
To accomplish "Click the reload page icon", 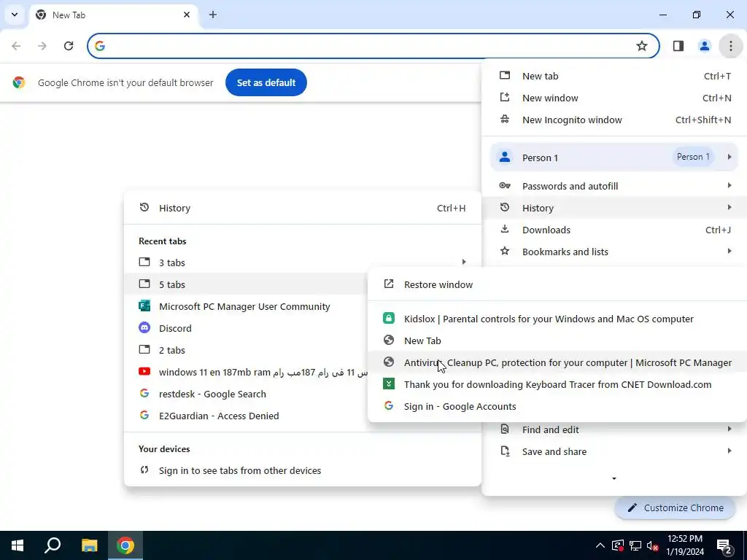I will pyautogui.click(x=69, y=46).
